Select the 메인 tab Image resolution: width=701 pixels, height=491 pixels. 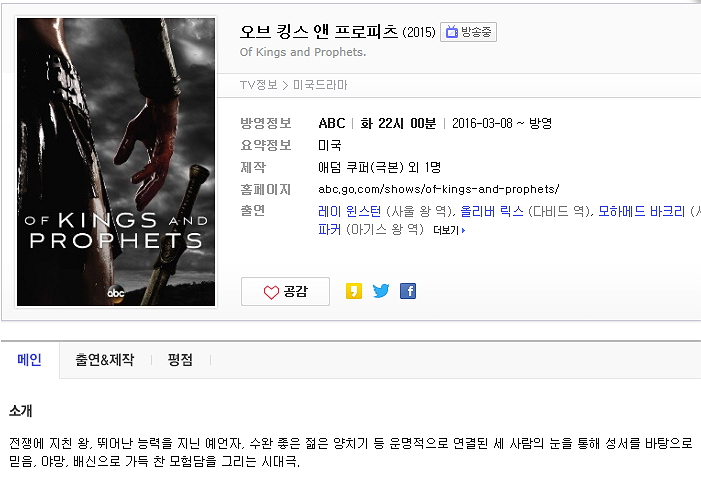(30, 360)
